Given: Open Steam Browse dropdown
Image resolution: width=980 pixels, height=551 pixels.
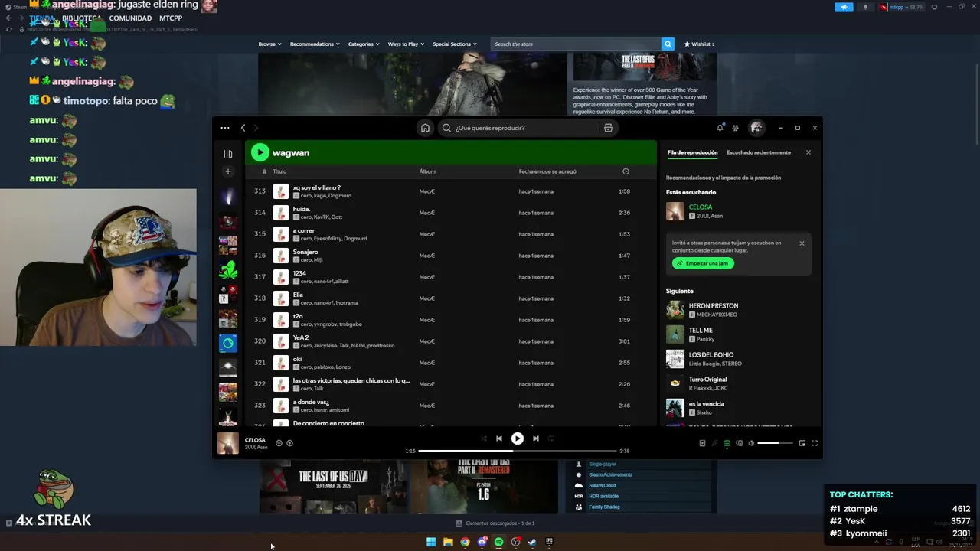Looking at the screenshot, I should [269, 44].
